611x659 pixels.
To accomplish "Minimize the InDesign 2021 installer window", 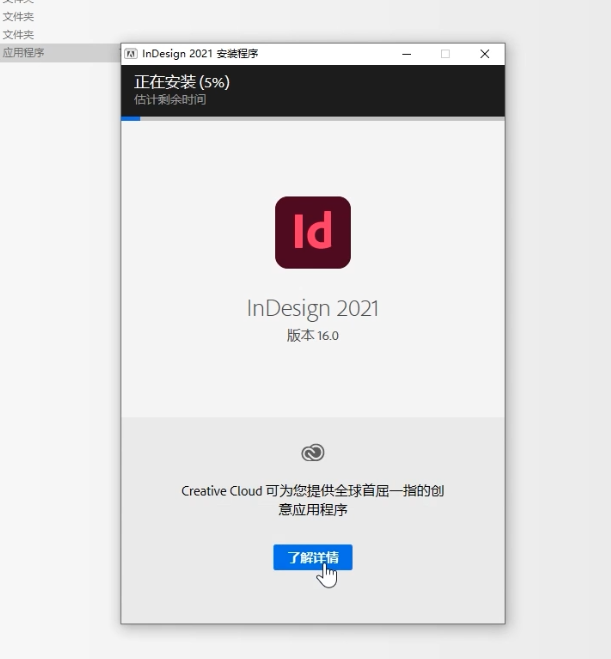I will 406,54.
